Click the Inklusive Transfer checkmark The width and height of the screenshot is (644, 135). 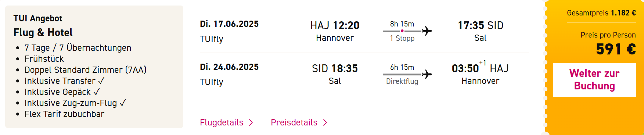[101, 81]
